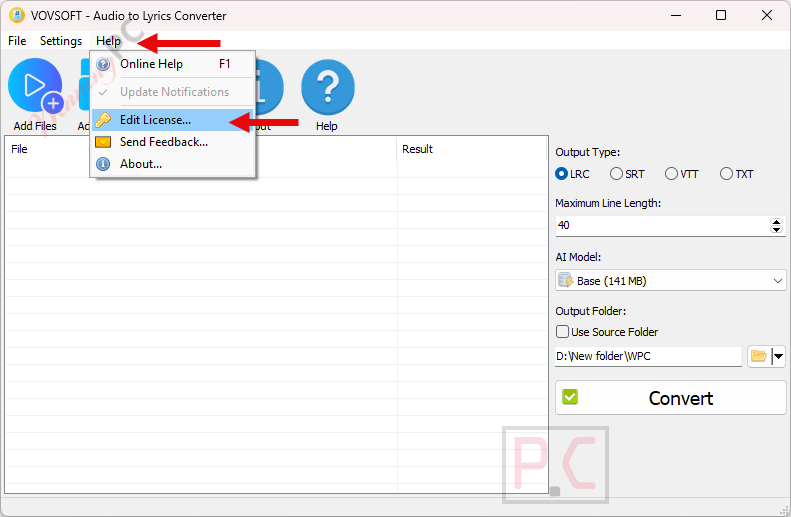Decrease the maximum line length with the down arrow

click(776, 229)
